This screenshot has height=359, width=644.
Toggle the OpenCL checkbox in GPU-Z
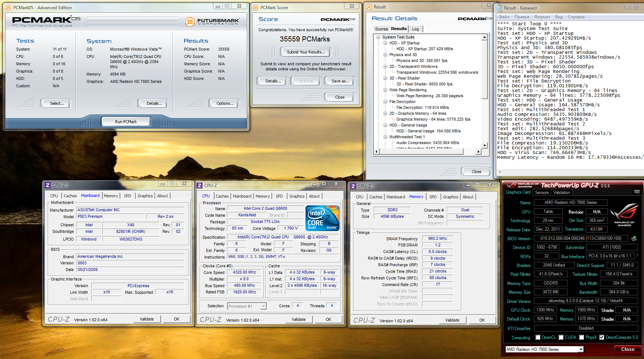click(x=538, y=337)
